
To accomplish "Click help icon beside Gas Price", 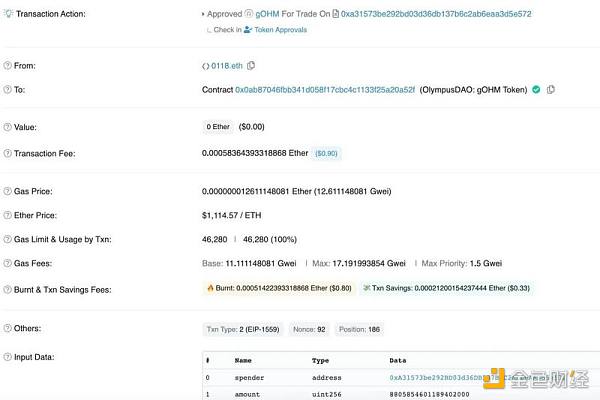I will point(7,191).
